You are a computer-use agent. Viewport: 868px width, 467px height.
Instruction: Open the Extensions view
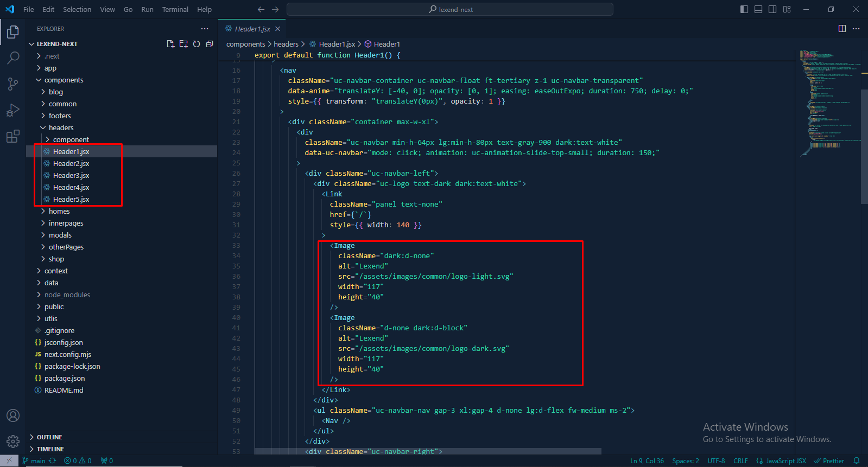(x=13, y=136)
